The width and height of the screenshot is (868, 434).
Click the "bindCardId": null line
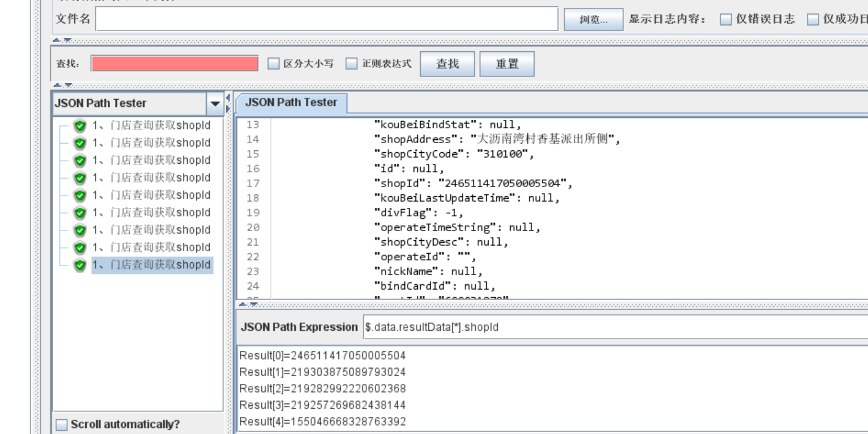click(434, 286)
